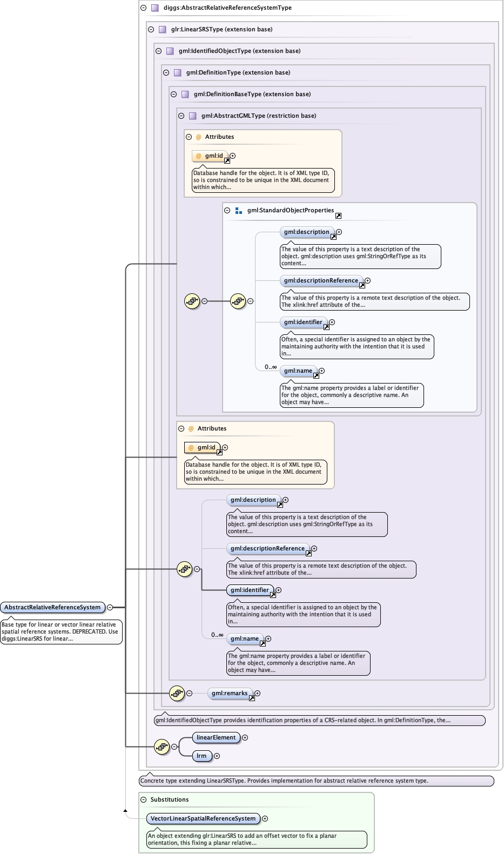
Task: Click the purple icon of gml:AbstractGMLType
Action: (x=193, y=116)
